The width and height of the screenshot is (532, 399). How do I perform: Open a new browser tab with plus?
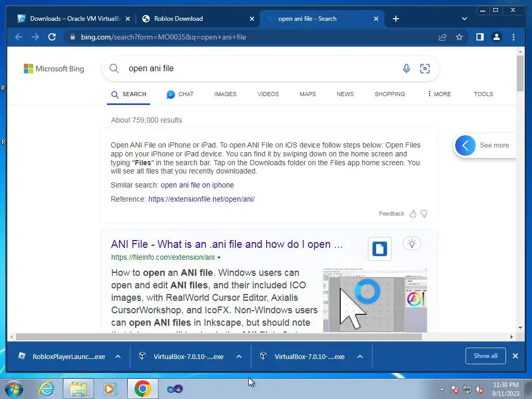tap(395, 19)
